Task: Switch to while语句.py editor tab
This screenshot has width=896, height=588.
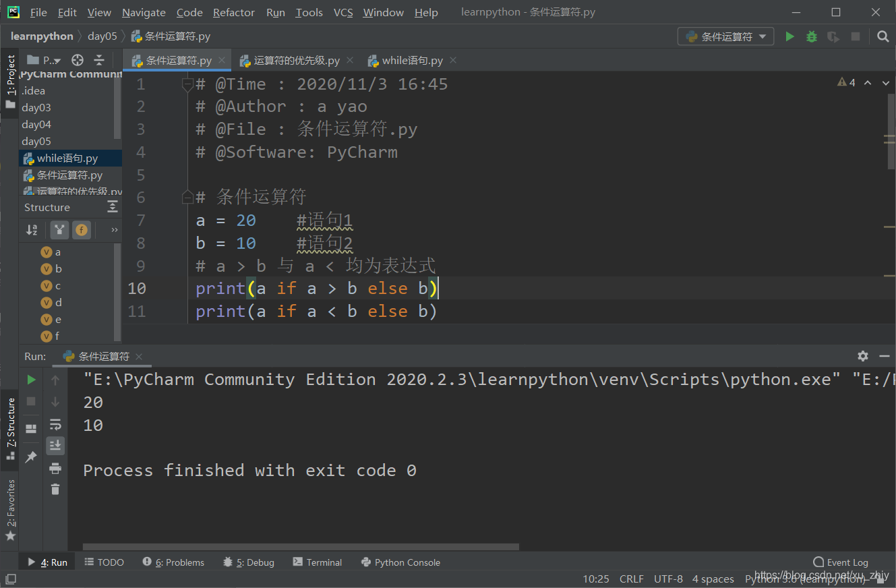Action: pyautogui.click(x=412, y=60)
